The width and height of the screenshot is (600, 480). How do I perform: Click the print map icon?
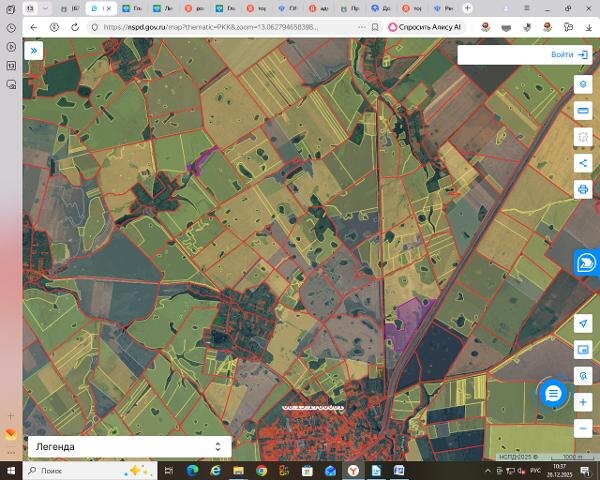click(583, 189)
